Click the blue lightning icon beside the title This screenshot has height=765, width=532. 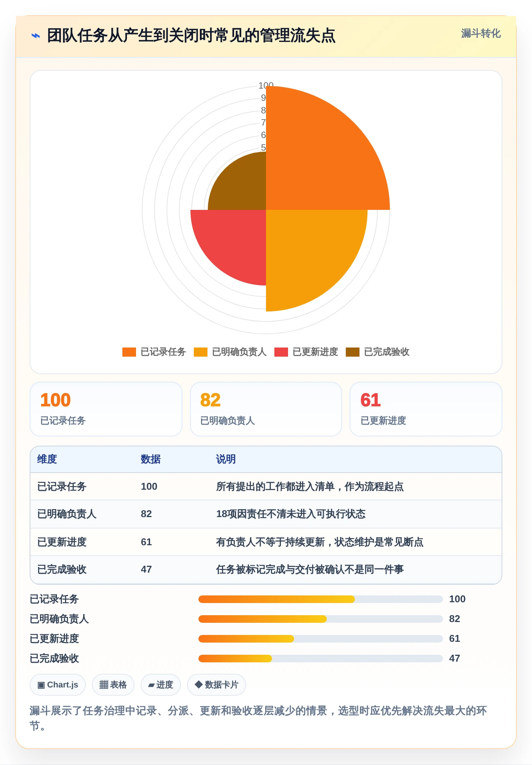click(x=36, y=36)
